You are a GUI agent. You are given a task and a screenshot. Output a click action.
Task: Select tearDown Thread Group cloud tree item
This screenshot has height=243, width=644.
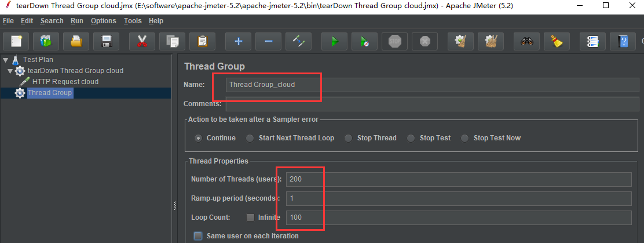[75, 71]
